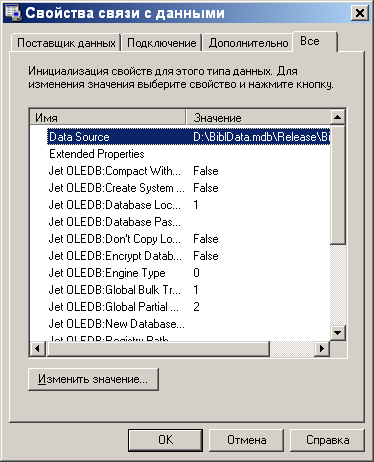The height and width of the screenshot is (462, 374).
Task: Select the Все tab
Action: click(315, 41)
